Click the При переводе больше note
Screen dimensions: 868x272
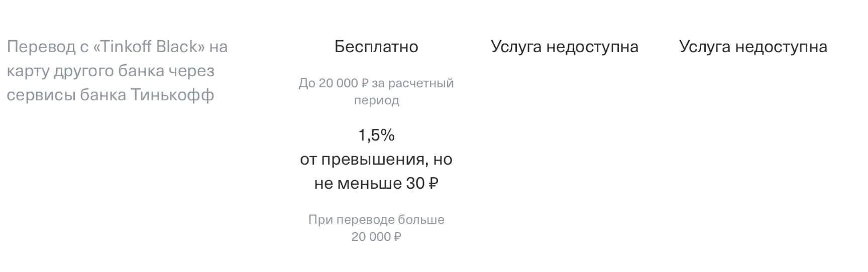click(x=376, y=220)
